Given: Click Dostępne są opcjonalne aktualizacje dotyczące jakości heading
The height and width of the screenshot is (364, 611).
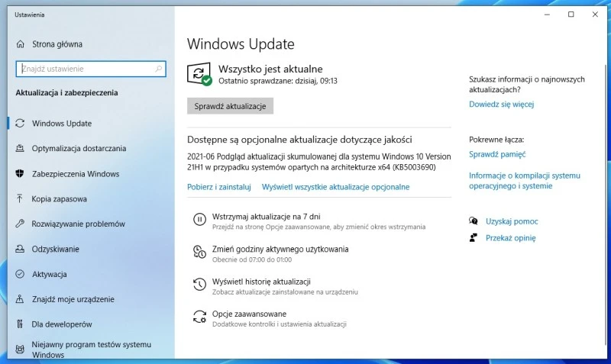Looking at the screenshot, I should coord(299,140).
